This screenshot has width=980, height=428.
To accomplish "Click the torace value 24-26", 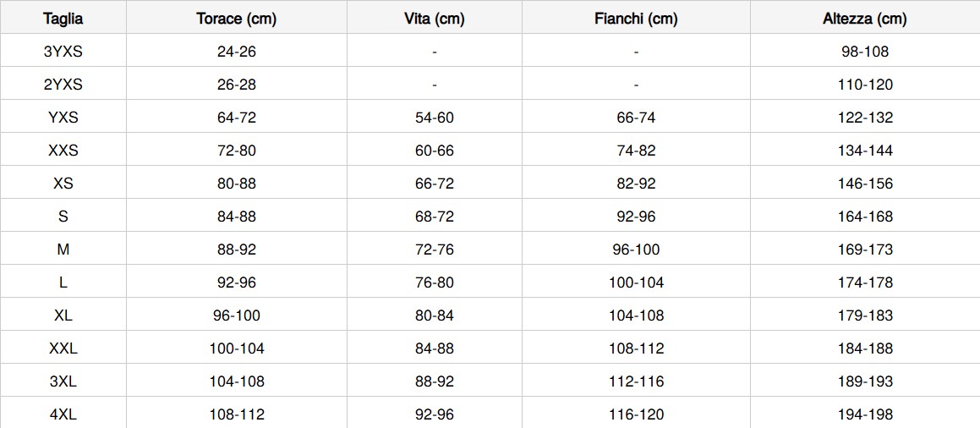I will coord(236,52).
